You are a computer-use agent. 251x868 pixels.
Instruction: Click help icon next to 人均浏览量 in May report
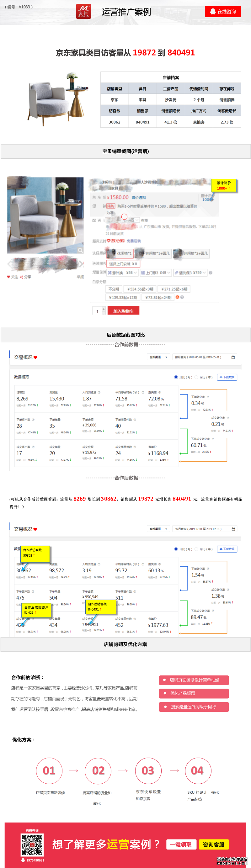pos(99,393)
